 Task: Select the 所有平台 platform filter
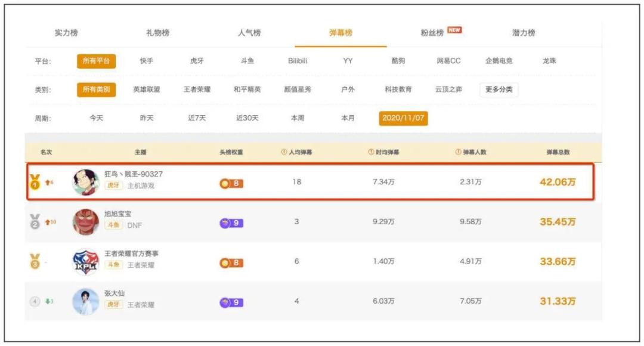pos(96,61)
